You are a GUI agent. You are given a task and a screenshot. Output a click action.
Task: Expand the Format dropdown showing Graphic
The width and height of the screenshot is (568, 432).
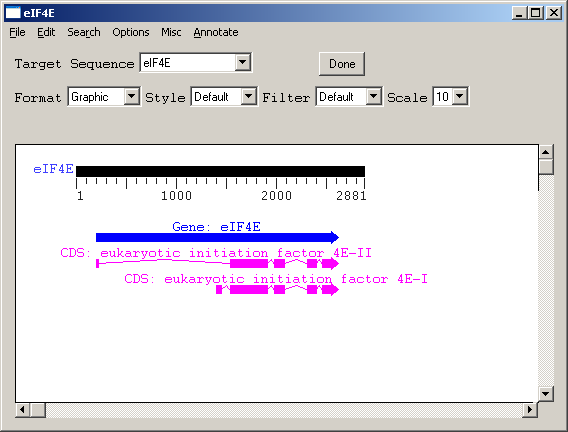131,97
